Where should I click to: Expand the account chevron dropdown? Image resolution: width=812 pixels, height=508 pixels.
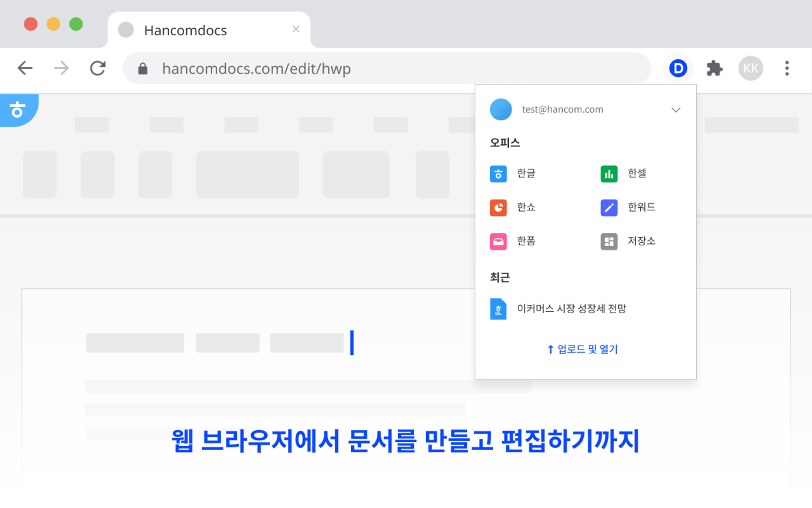click(676, 110)
